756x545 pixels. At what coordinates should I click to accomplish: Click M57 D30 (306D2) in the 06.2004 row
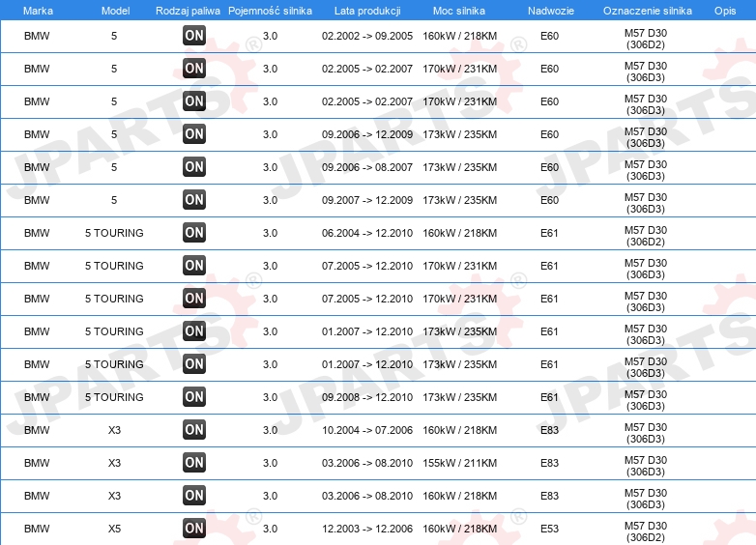pos(646,236)
